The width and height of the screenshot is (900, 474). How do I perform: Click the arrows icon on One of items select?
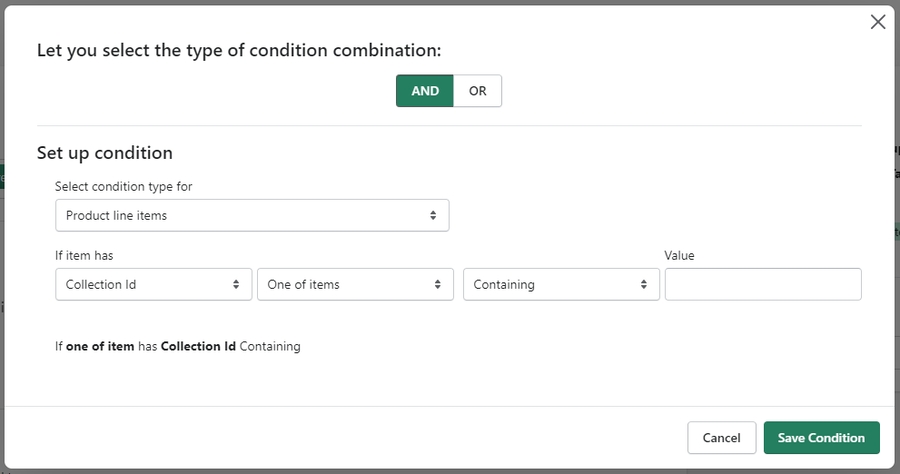(438, 284)
